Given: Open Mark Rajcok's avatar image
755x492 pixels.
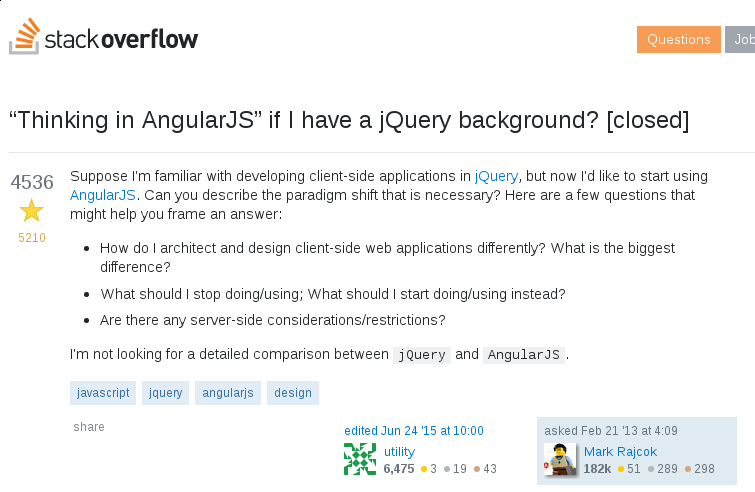Looking at the screenshot, I should tap(560, 459).
